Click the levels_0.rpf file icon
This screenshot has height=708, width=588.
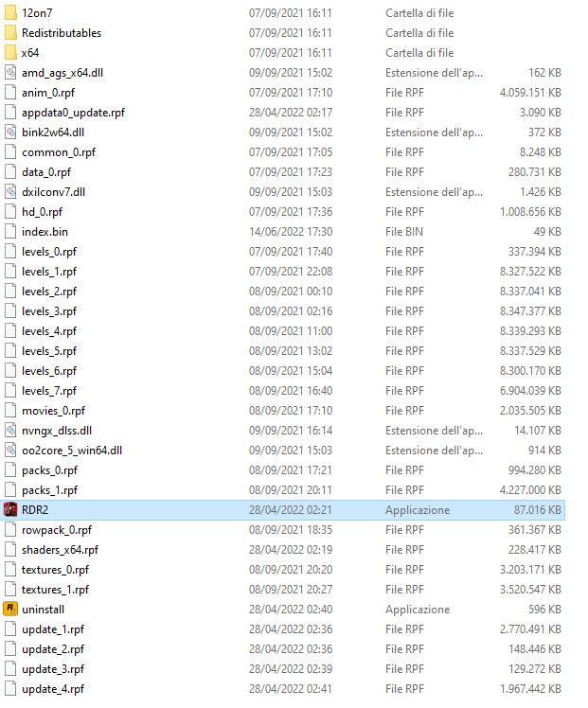pos(10,251)
